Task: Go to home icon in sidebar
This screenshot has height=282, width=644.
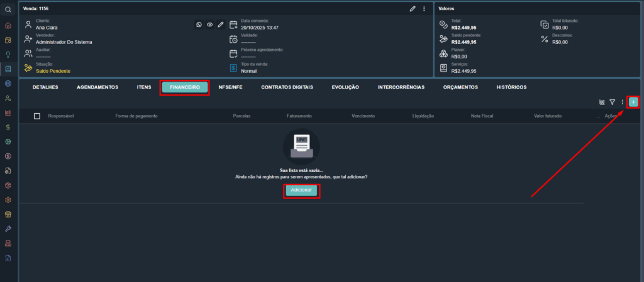Action: coord(8,26)
